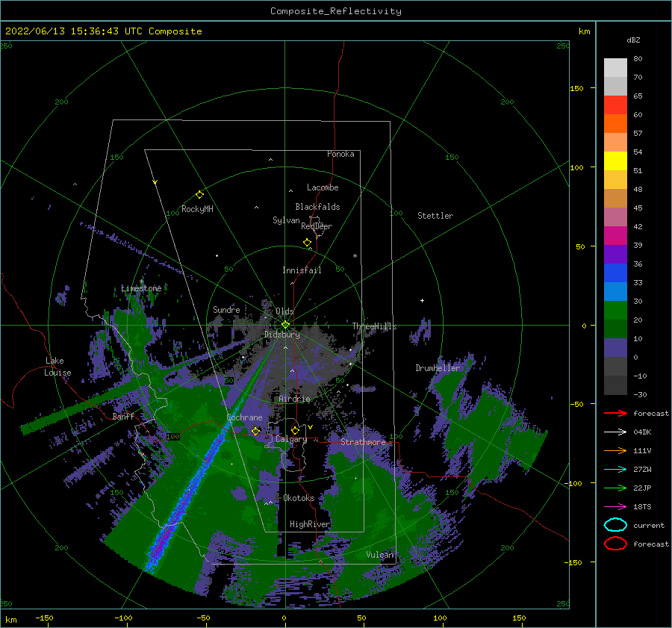The width and height of the screenshot is (672, 628).
Task: Click the white 04DK arrow icon
Action: pyautogui.click(x=615, y=432)
